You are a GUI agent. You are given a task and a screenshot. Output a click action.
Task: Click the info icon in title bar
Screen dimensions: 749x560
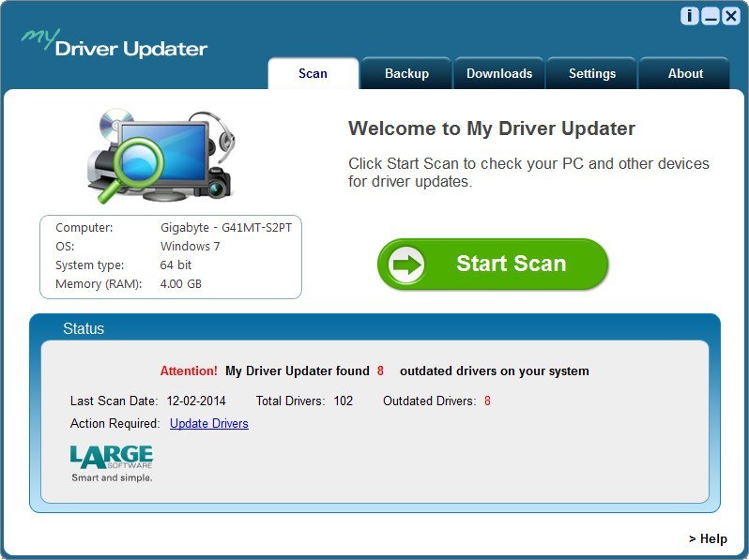689,16
